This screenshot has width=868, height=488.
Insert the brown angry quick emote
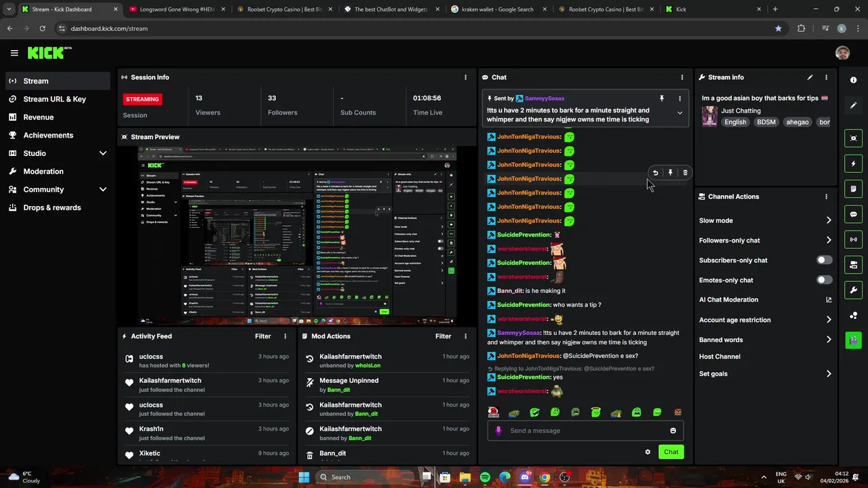(x=677, y=412)
